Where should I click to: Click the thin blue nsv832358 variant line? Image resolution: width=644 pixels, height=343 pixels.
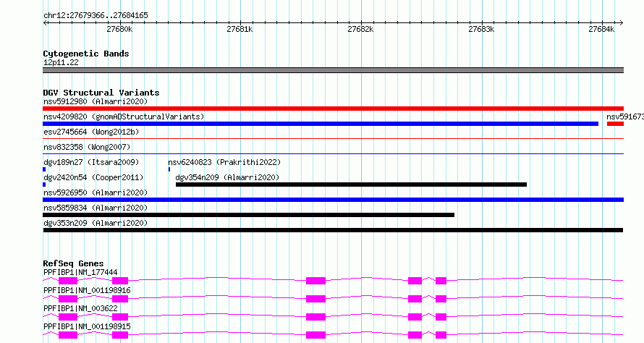(333, 154)
